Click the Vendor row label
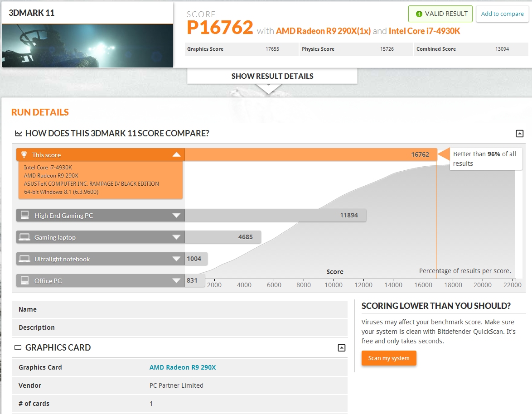Screen dimensions: 532x414 [30, 385]
